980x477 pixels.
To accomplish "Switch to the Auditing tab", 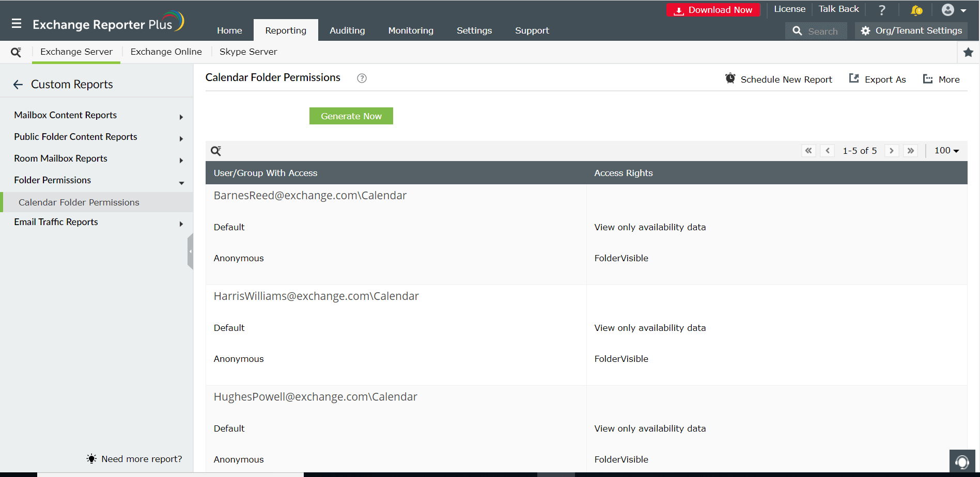I will pyautogui.click(x=347, y=30).
